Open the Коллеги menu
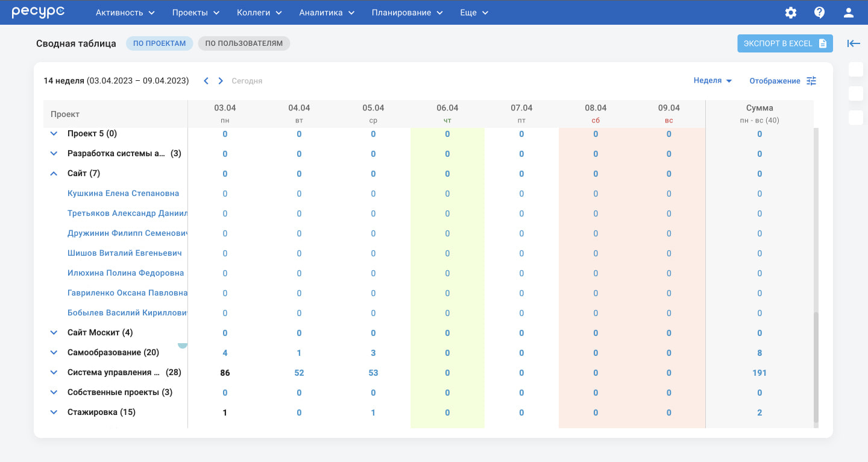 click(260, 13)
